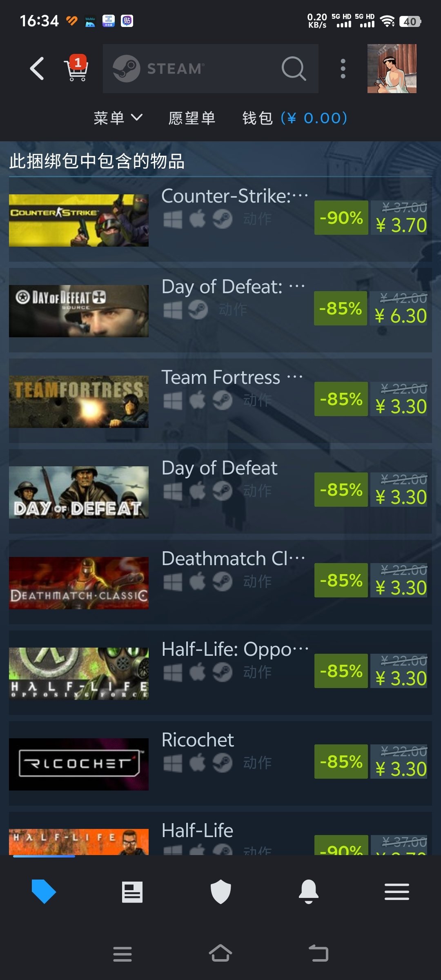This screenshot has height=980, width=441.
Task: Select the Ricochet game thumbnail
Action: 79,764
